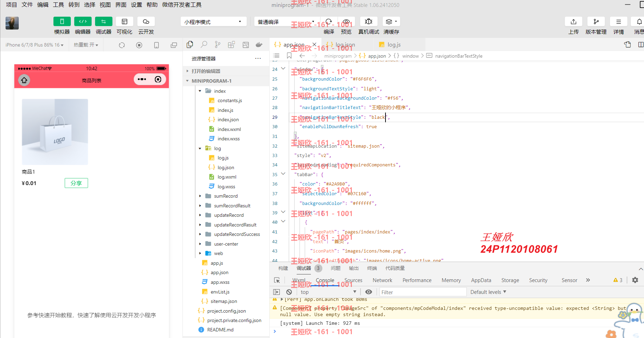
Task: Click the editor back arrow
Action: [302, 56]
